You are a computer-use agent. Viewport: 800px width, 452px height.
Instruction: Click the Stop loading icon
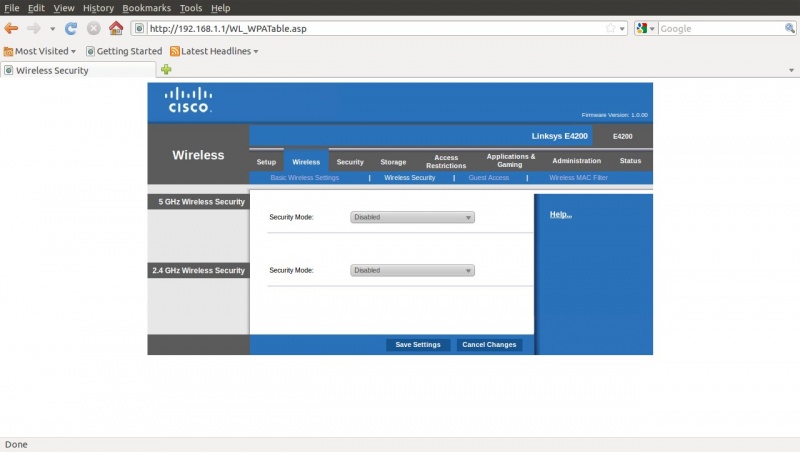(93, 29)
